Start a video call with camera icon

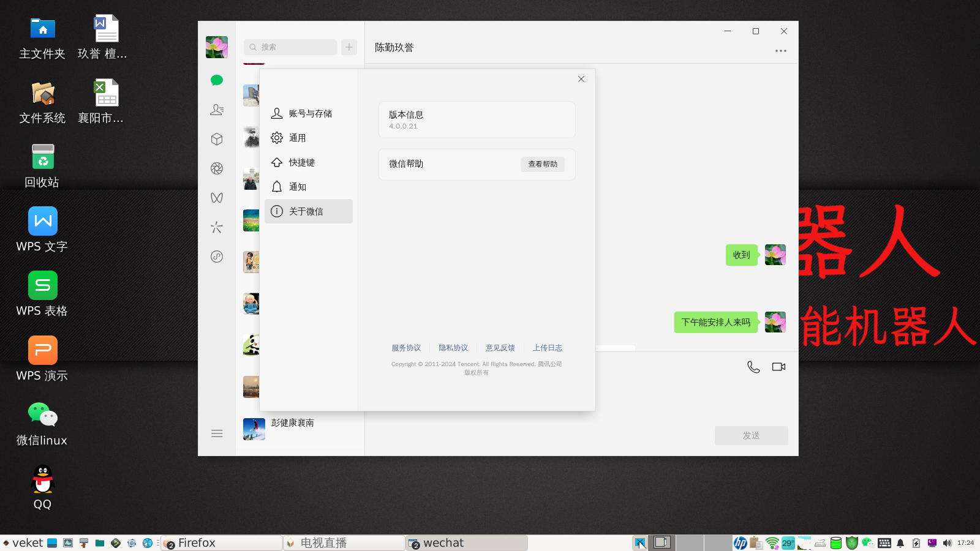coord(778,367)
